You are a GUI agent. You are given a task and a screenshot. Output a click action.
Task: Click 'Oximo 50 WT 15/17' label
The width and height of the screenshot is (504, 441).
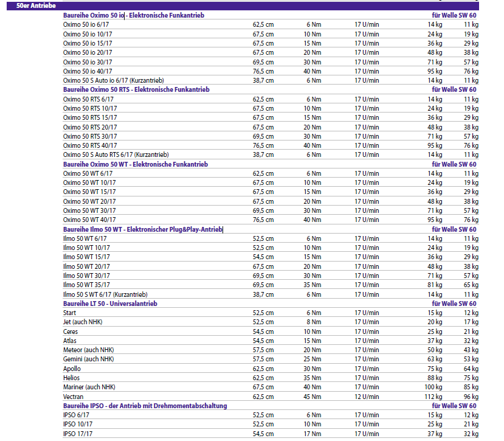click(89, 192)
